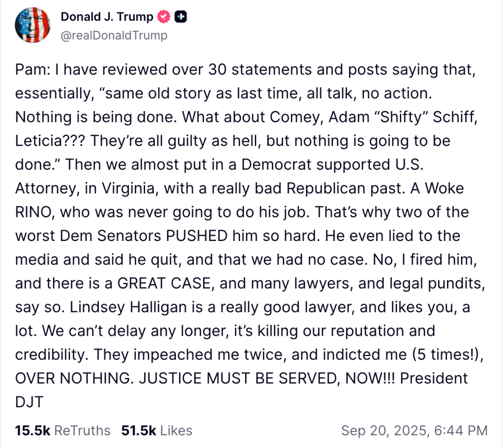
Task: Click the Sep 20, 2025 timestamp
Action: 414,431
